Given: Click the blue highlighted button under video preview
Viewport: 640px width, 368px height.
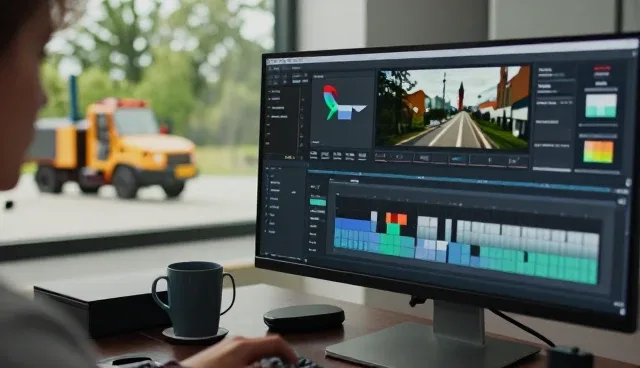Looking at the screenshot, I should 457,159.
